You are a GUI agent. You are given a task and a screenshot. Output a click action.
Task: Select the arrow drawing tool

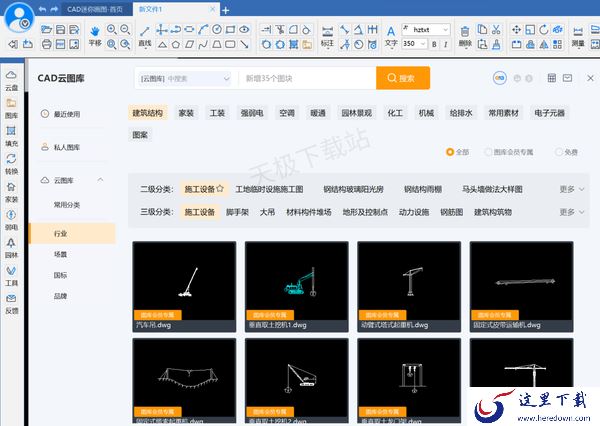pos(245,44)
